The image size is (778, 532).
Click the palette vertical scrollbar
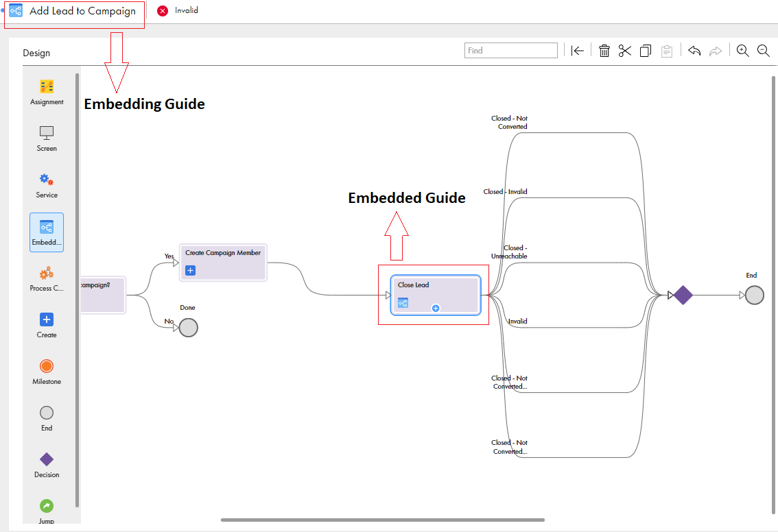click(x=77, y=290)
